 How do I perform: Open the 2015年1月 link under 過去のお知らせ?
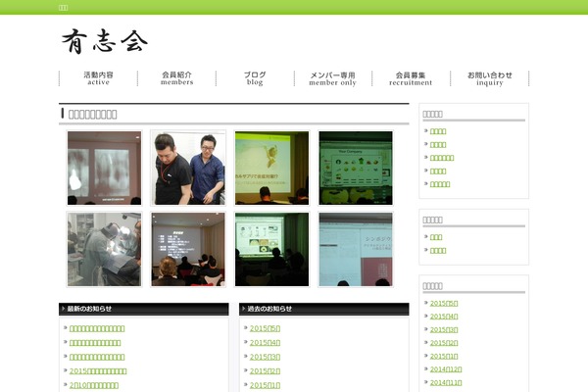(266, 385)
